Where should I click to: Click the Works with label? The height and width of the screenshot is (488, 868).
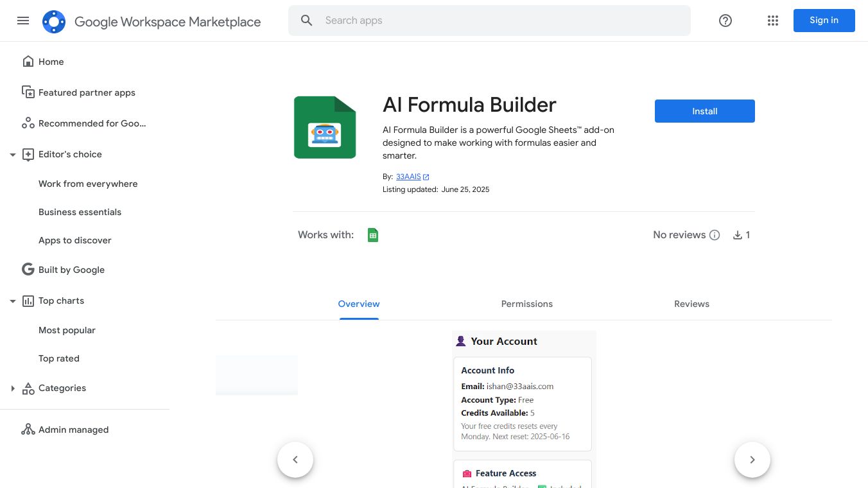coord(325,235)
